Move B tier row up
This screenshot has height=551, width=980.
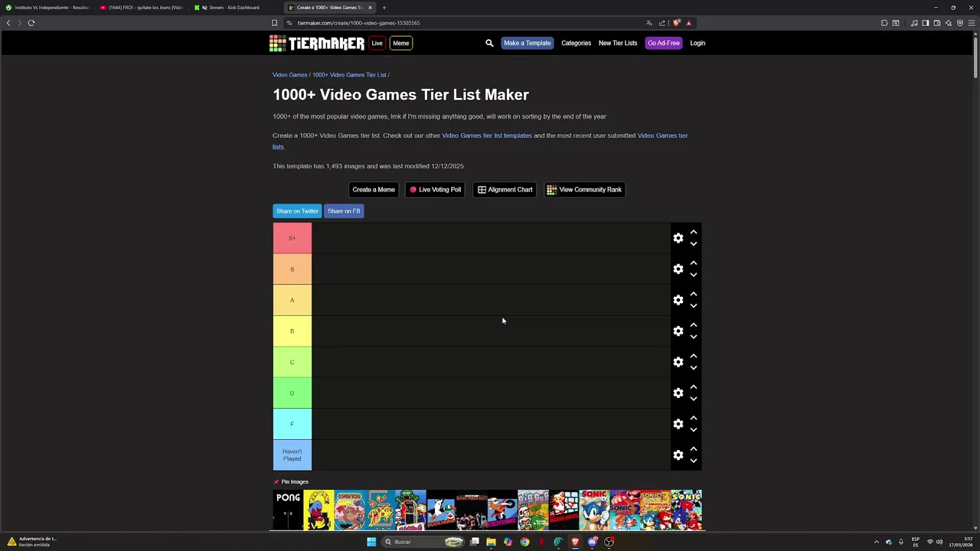pos(694,325)
